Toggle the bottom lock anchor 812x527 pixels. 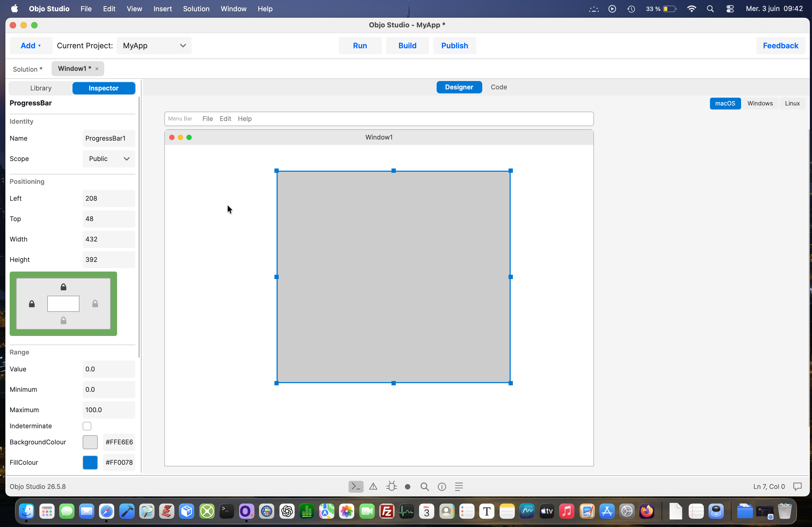click(63, 320)
